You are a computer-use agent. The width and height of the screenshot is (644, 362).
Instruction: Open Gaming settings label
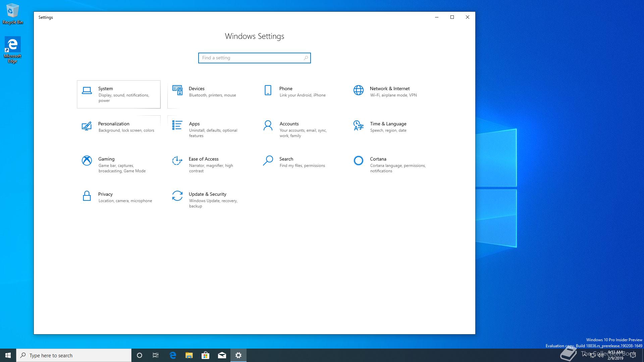click(106, 159)
